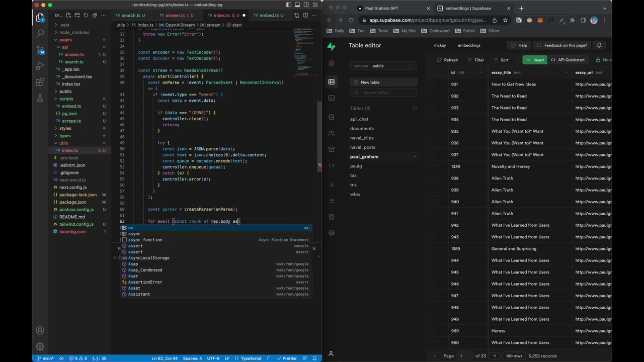Open the schema public dropdown
The image size is (644, 362).
[383, 66]
